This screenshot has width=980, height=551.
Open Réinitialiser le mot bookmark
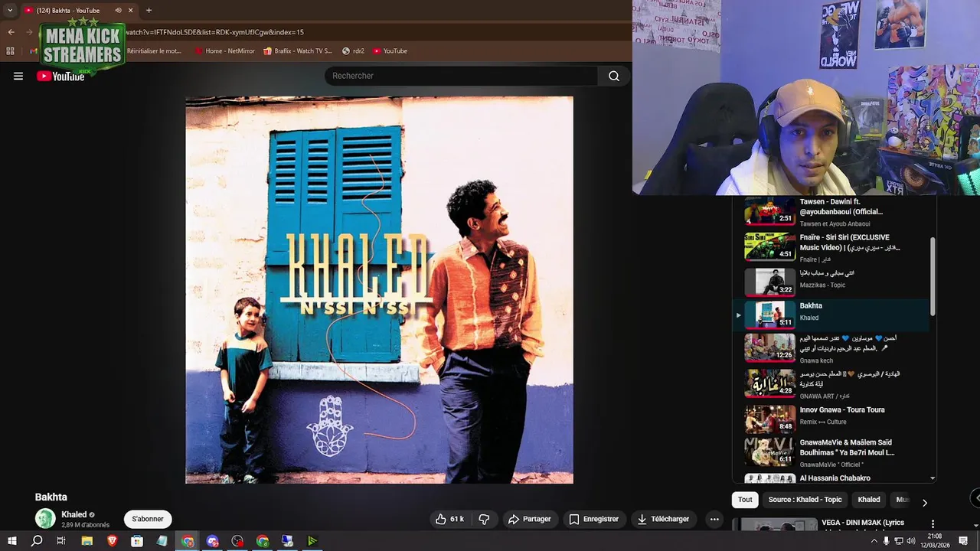tap(153, 51)
